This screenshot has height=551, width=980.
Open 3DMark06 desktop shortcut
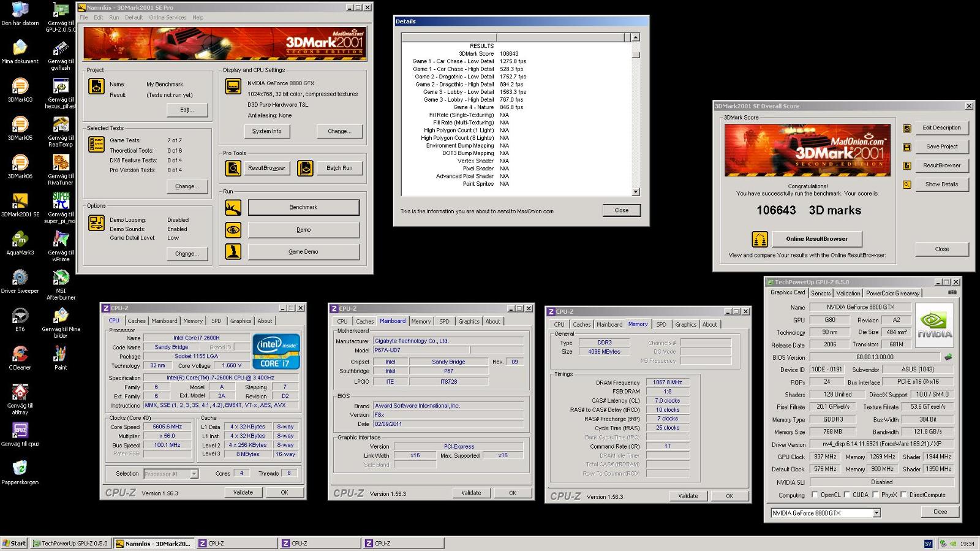click(20, 166)
